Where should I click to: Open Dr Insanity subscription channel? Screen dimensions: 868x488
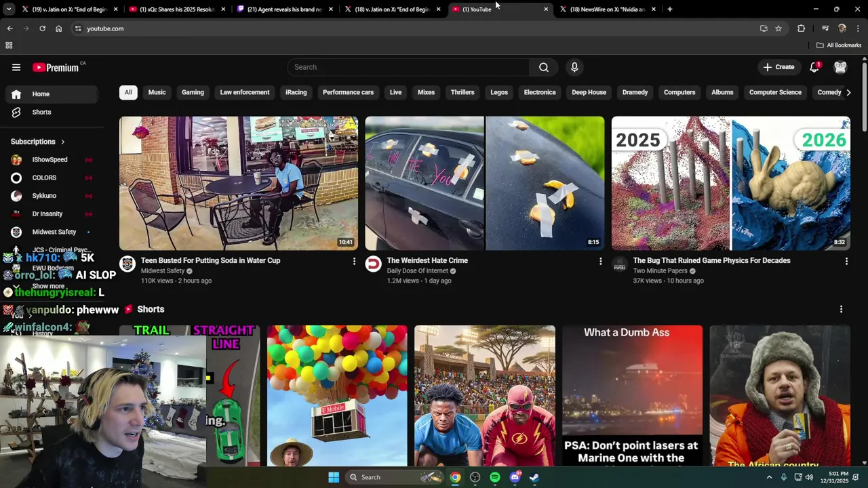pyautogui.click(x=52, y=213)
